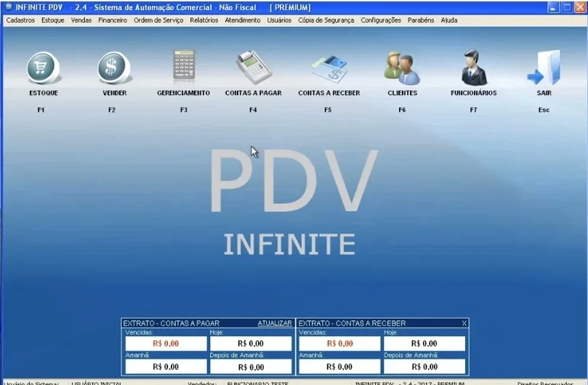
Task: Click the app icon in title bar
Action: [x=9, y=7]
